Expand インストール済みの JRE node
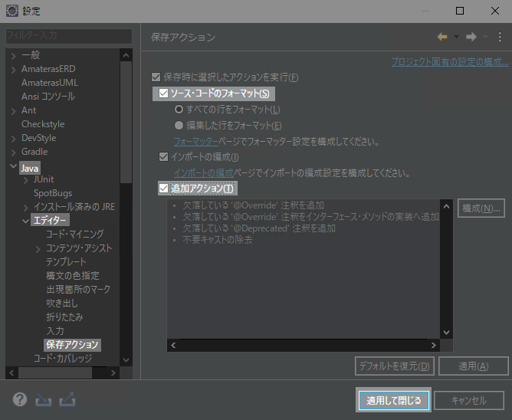Screen dimensions: 512x420 (x=26, y=208)
